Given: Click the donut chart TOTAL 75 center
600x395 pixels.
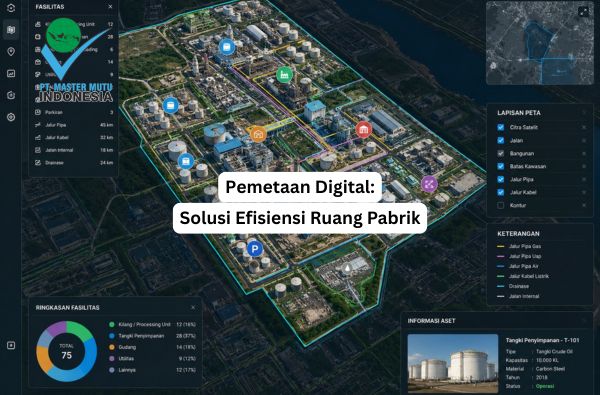Looking at the screenshot, I should tap(67, 351).
